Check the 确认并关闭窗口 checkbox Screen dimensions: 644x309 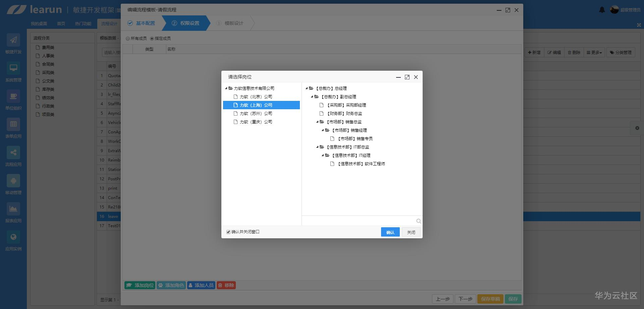(228, 232)
